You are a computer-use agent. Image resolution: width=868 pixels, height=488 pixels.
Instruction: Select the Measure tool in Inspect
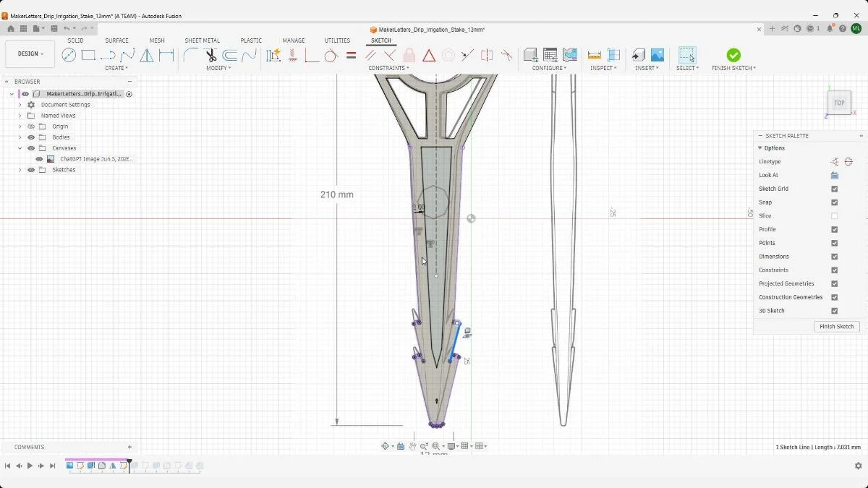[595, 55]
